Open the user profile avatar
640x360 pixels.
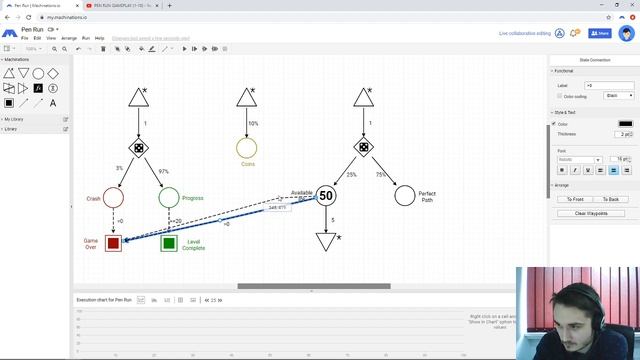click(x=626, y=33)
